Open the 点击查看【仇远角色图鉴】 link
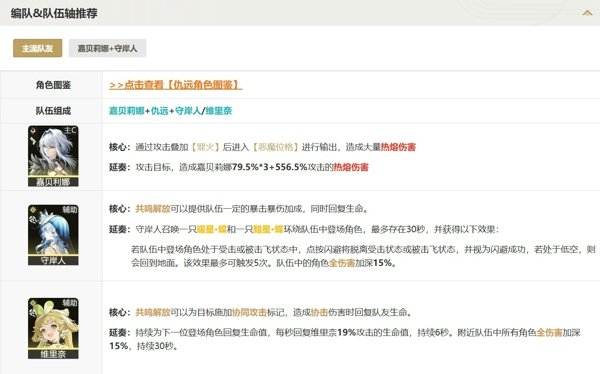Screen dimensions: 600x374 176,85
